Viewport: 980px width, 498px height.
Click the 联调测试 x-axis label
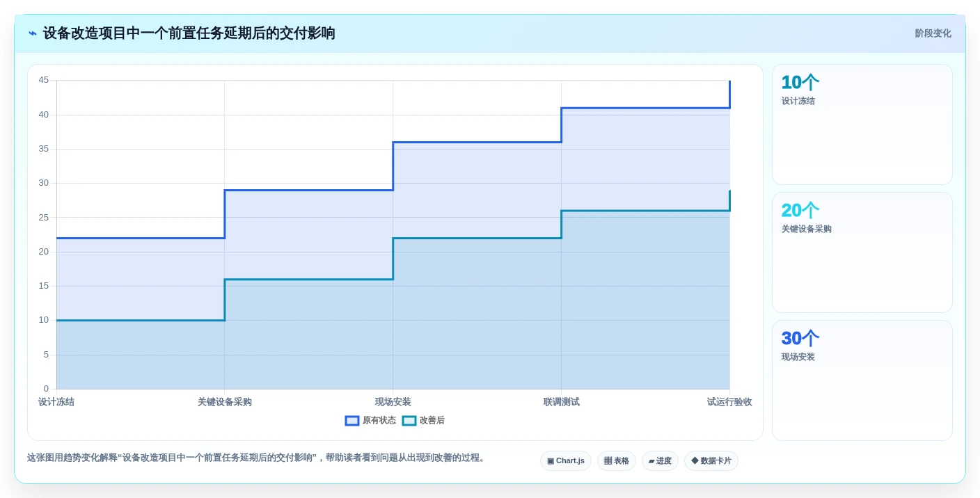point(562,402)
